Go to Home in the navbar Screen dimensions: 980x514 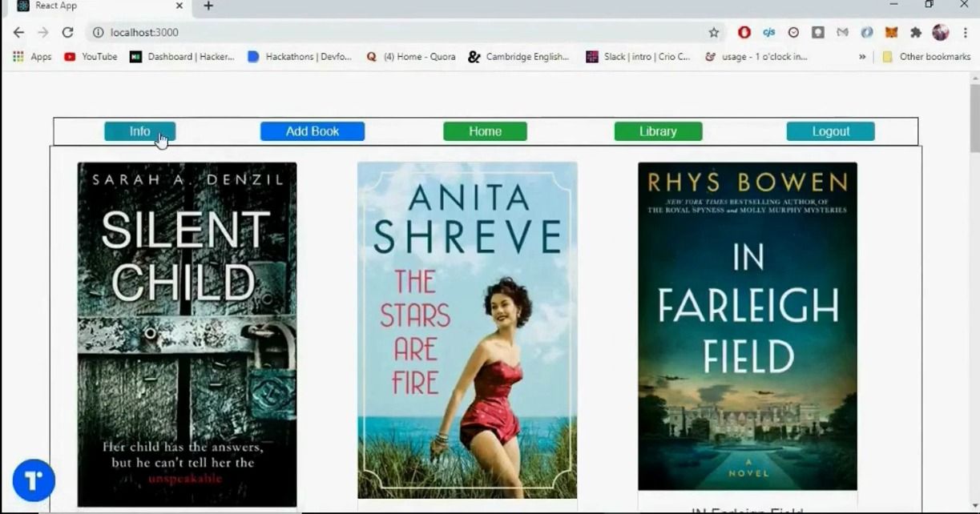tap(485, 131)
